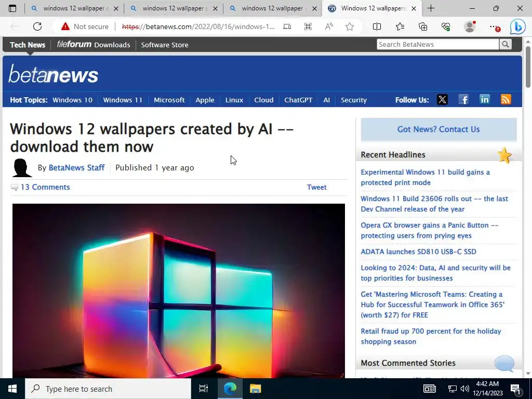Screen dimensions: 532x399
Task: Open the Bing Copilot sidebar icon
Action: [518, 27]
